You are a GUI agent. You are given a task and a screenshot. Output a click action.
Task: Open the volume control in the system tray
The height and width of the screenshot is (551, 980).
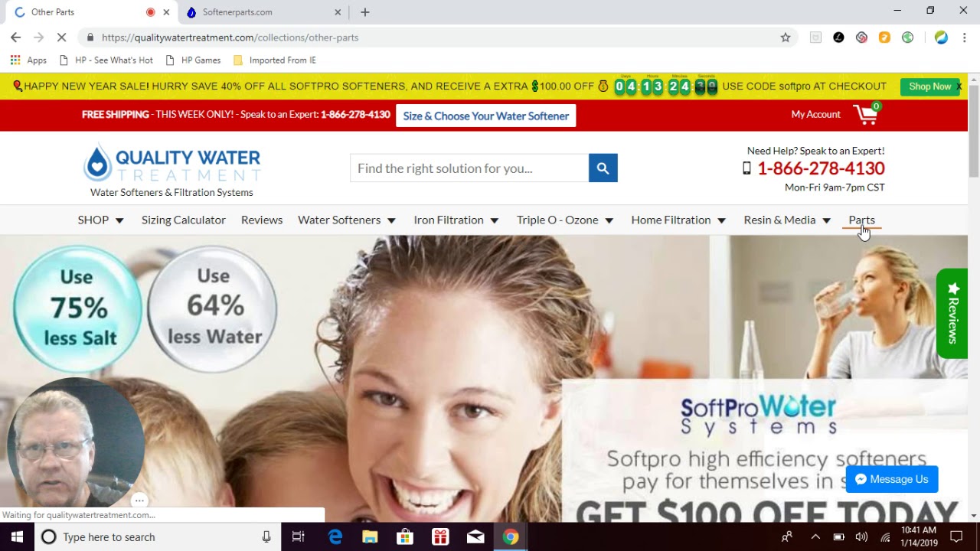(861, 536)
